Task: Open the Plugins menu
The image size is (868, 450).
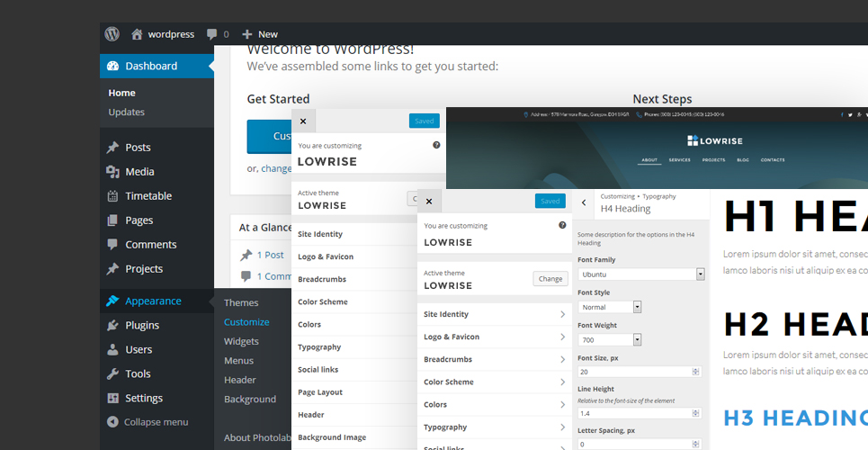Action: click(157, 325)
